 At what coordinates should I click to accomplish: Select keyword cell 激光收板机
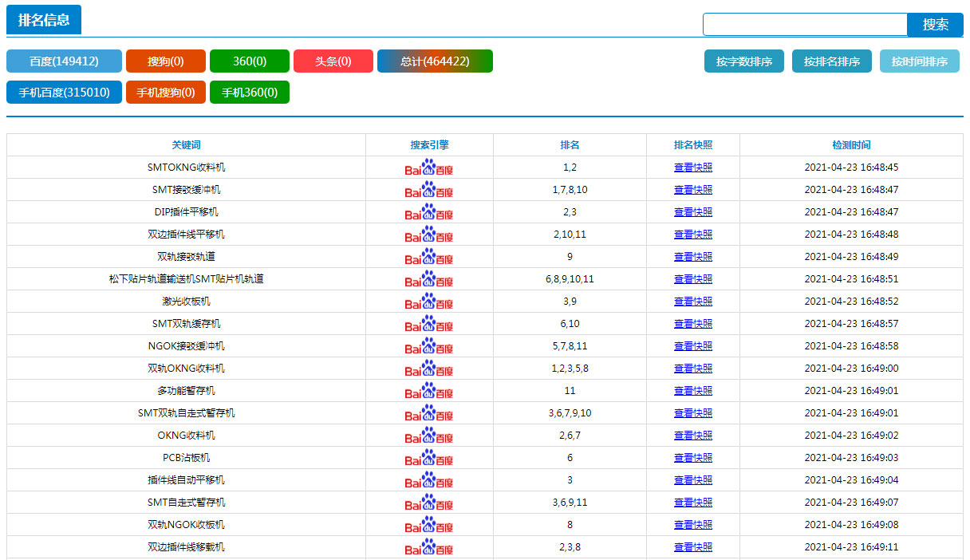pyautogui.click(x=186, y=302)
